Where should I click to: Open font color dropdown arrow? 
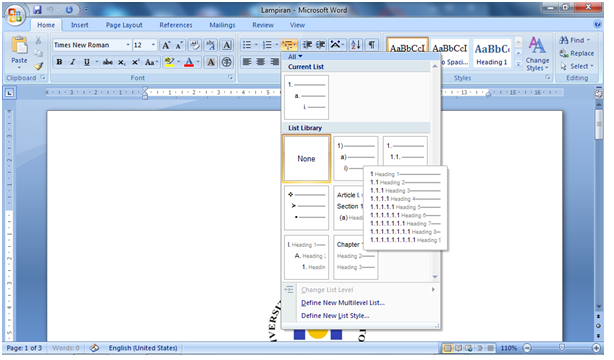tap(198, 62)
